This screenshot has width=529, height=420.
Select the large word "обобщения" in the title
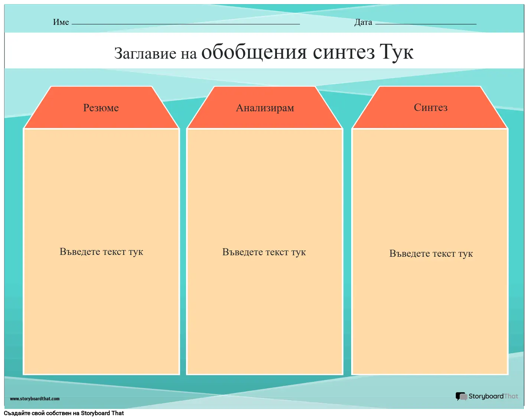tap(254, 52)
